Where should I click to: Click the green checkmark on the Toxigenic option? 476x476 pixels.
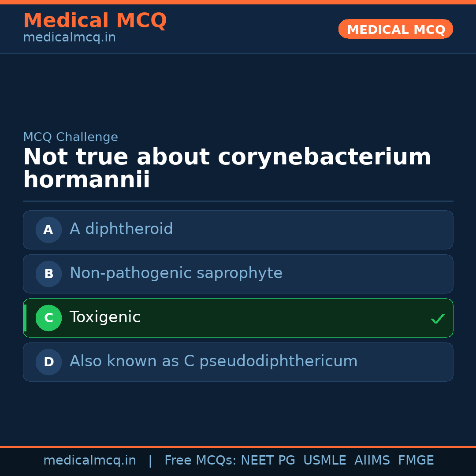437,319
